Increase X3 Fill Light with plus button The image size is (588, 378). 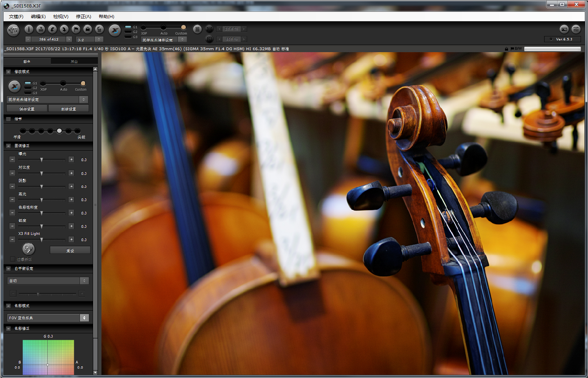[x=71, y=239]
